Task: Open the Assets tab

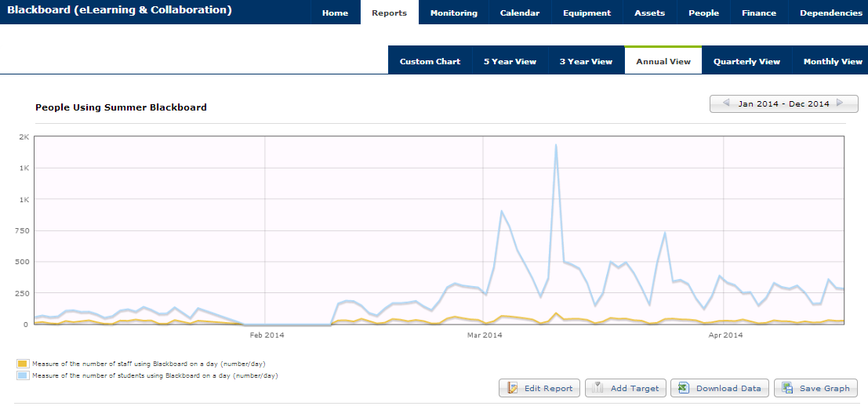Action: (649, 13)
